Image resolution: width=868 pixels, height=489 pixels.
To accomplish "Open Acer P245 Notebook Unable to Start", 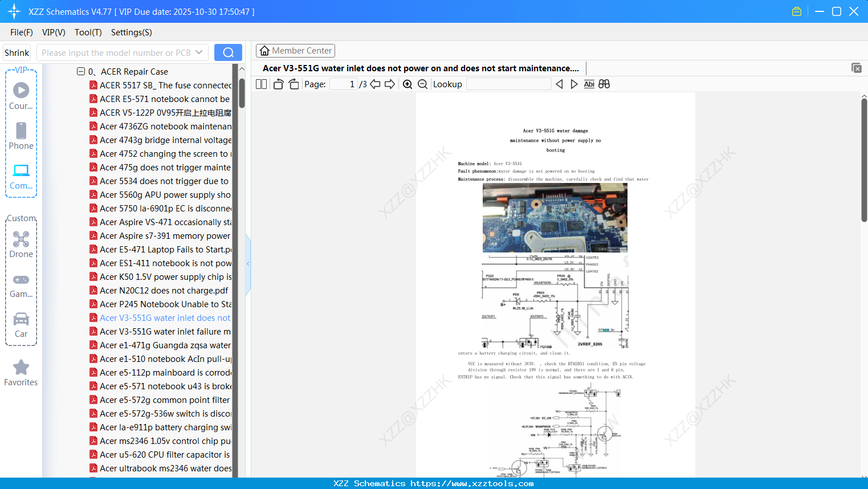I will [x=166, y=304].
